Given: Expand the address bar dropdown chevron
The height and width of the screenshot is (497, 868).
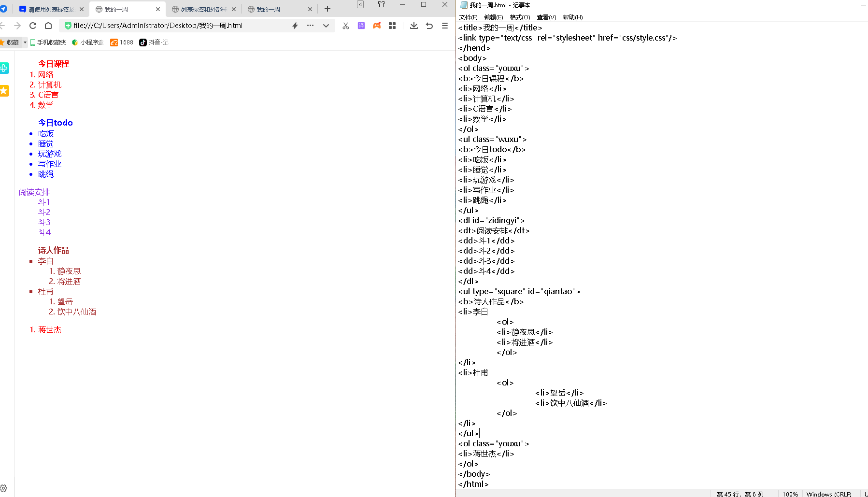Looking at the screenshot, I should (x=326, y=26).
